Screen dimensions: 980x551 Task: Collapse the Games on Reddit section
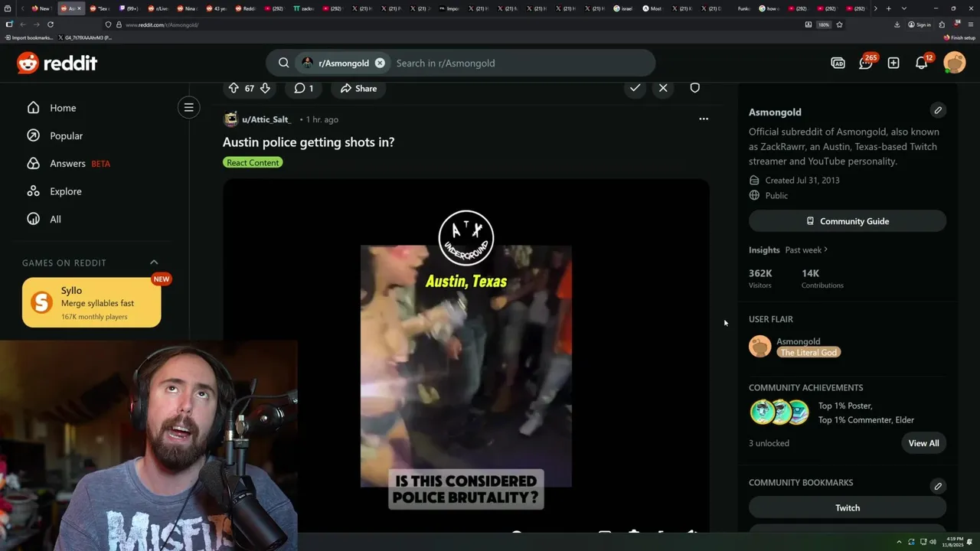click(154, 262)
